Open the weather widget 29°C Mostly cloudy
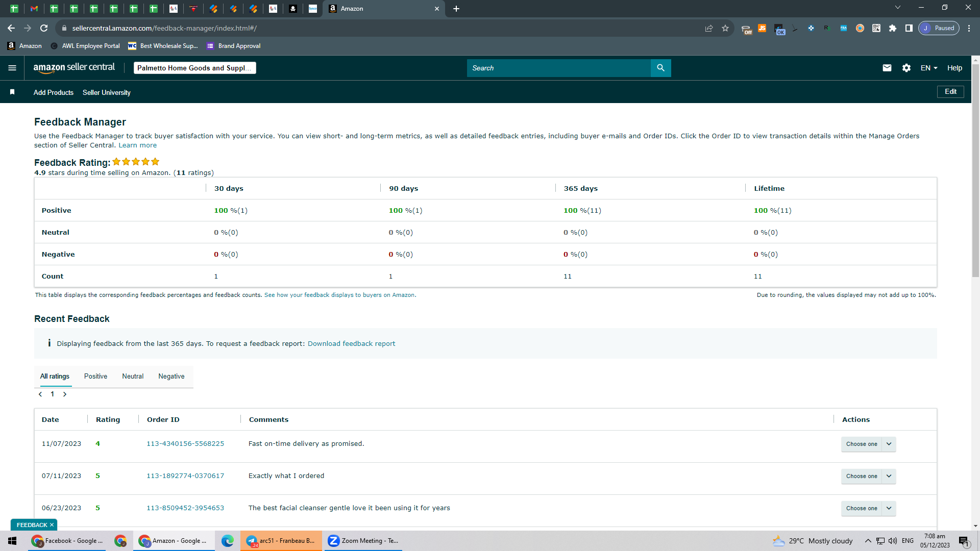 pyautogui.click(x=813, y=541)
